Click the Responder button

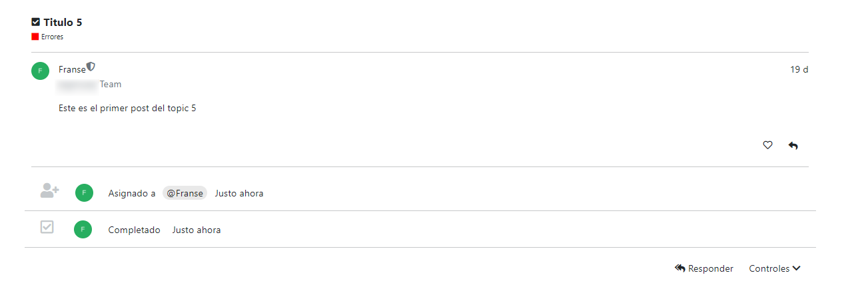(704, 268)
